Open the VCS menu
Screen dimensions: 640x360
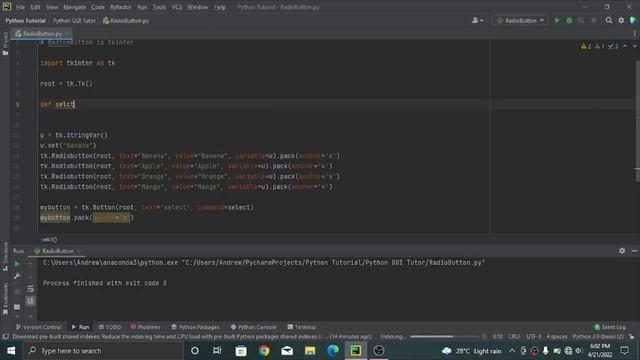[x=176, y=7]
